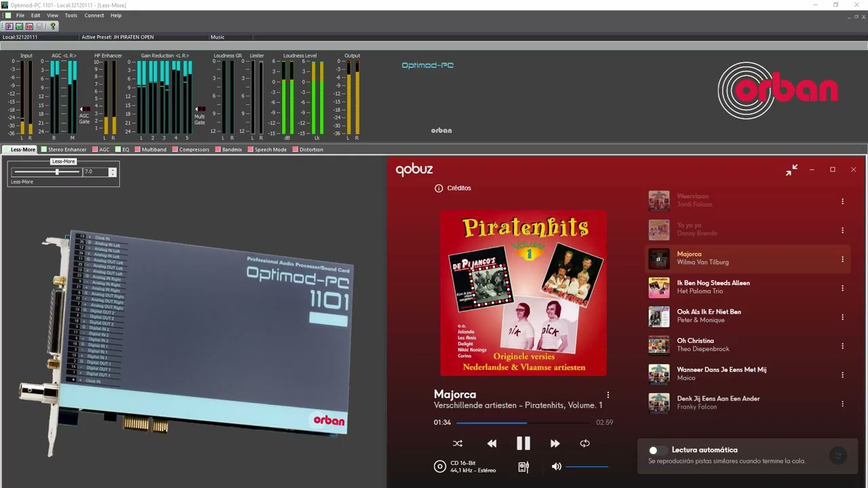This screenshot has height=488, width=868.
Task: Click the Créditos info icon
Action: tap(439, 188)
